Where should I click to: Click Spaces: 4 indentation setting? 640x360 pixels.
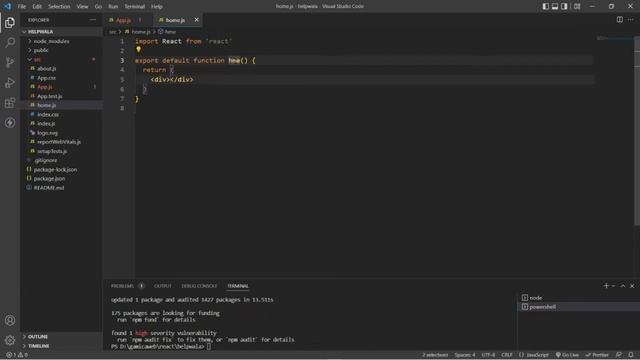464,355
